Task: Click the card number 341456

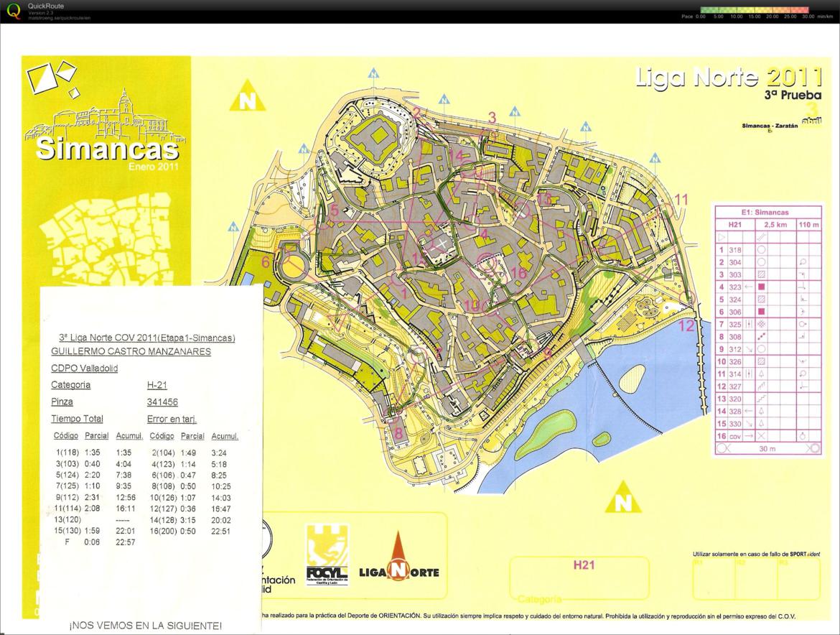Action: click(162, 402)
